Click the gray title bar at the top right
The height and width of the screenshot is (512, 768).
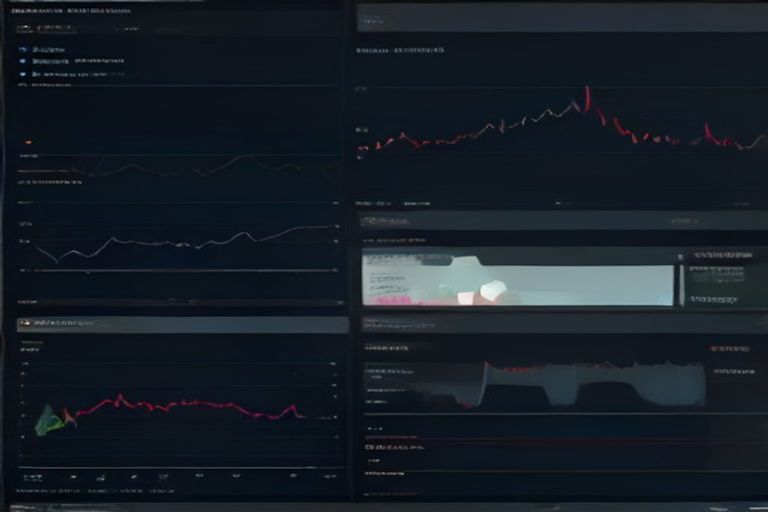pos(562,19)
